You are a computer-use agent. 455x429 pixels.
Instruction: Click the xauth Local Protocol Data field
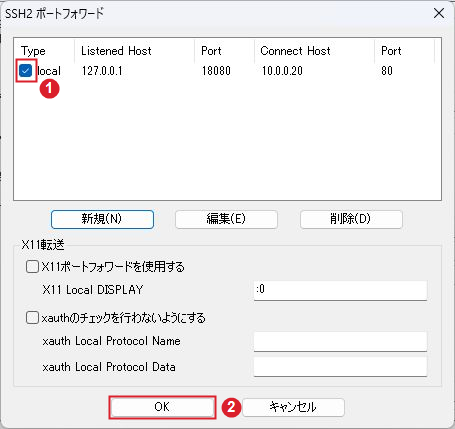coord(340,367)
